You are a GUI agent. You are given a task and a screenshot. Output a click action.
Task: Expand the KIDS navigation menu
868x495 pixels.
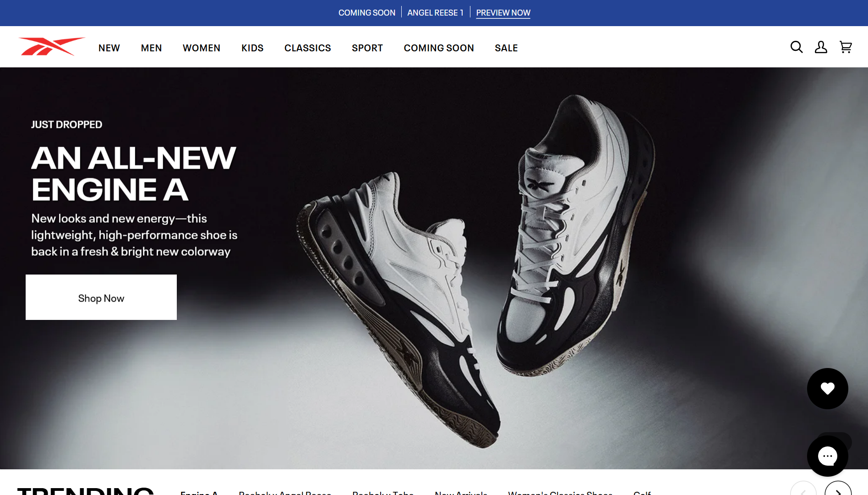coord(252,48)
